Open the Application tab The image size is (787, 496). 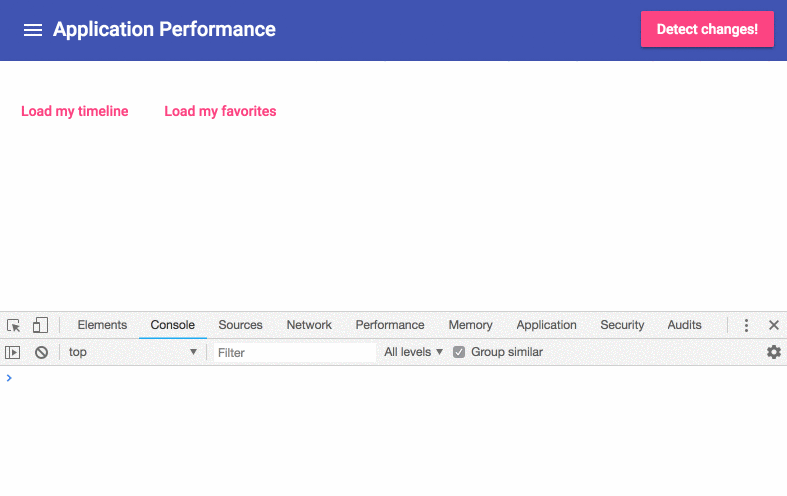tap(547, 325)
